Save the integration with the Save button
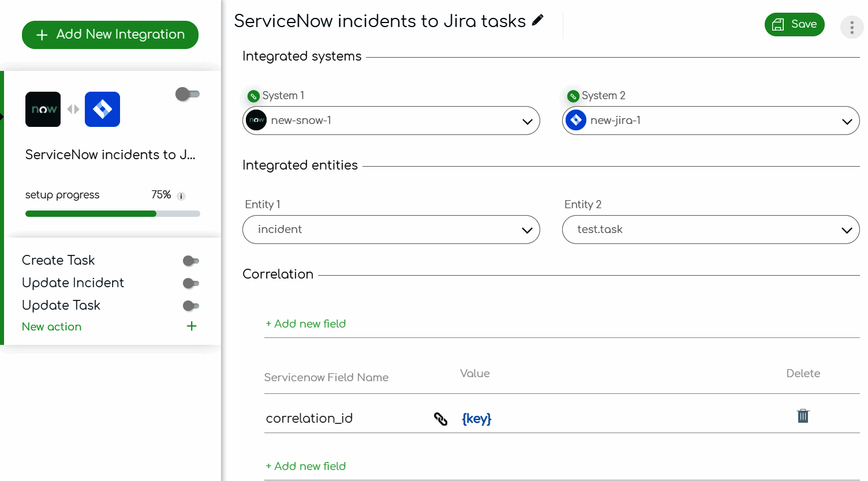 tap(794, 24)
